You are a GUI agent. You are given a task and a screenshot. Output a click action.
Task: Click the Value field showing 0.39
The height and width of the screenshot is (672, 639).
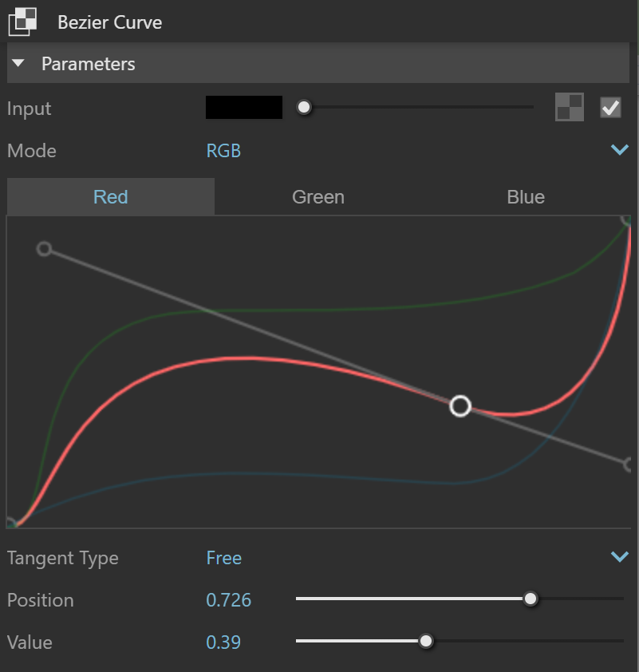[x=223, y=642]
